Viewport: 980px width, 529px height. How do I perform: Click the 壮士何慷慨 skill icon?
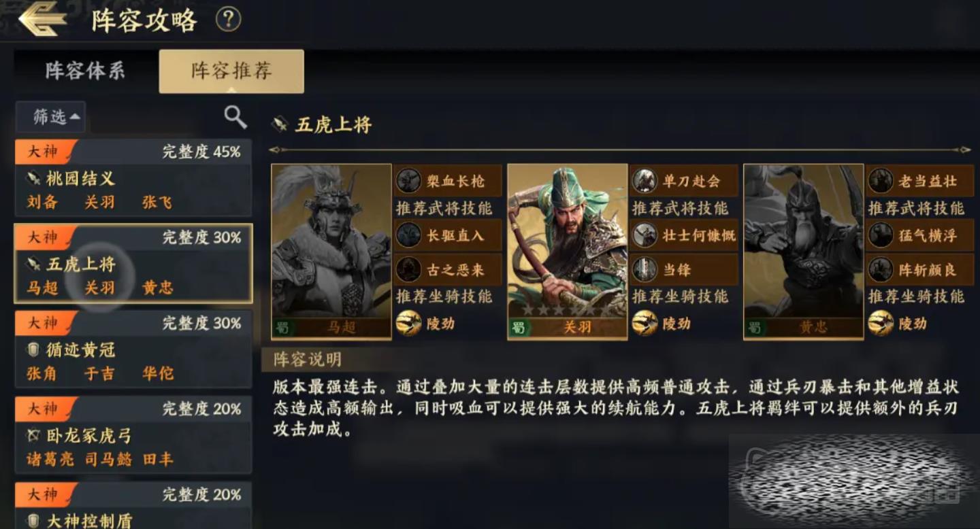pos(644,235)
